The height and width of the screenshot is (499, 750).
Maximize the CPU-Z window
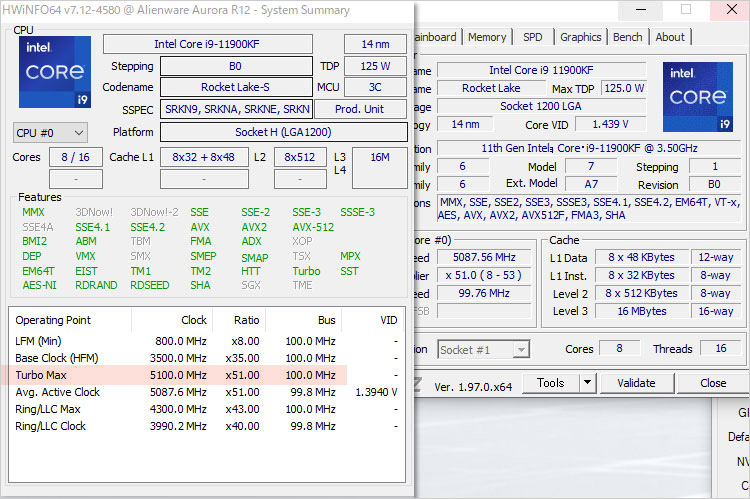(x=686, y=9)
